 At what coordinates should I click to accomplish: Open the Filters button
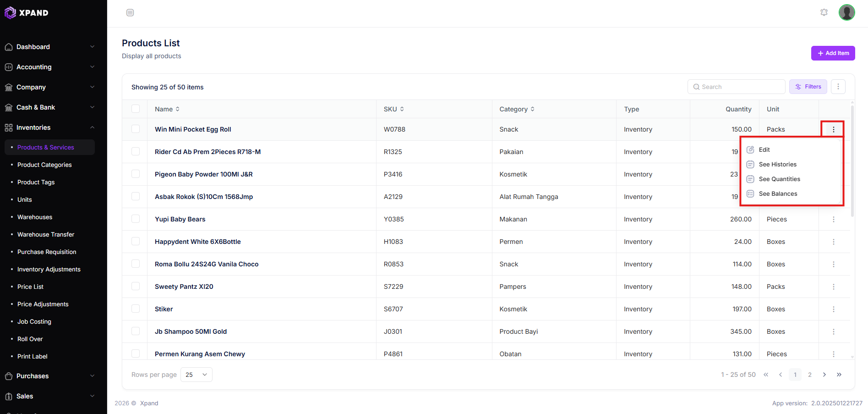(x=808, y=87)
